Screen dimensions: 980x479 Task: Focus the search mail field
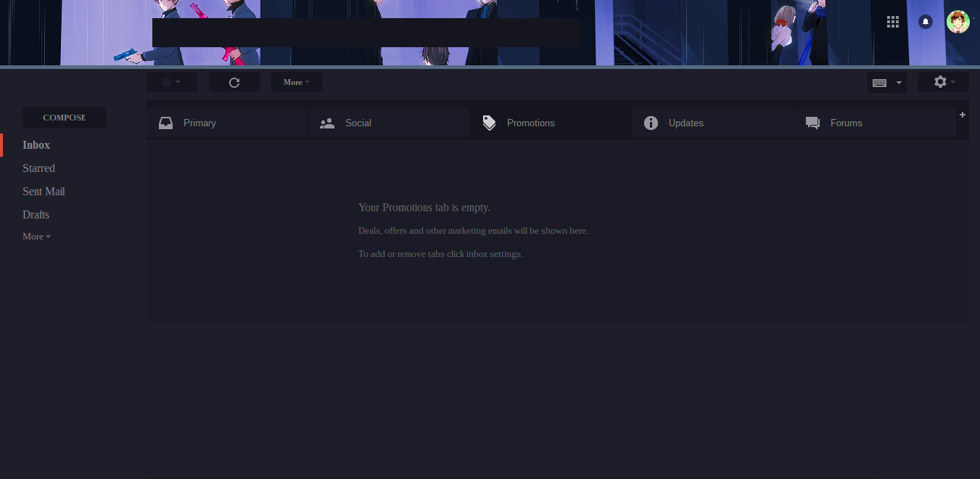pyautogui.click(x=366, y=33)
